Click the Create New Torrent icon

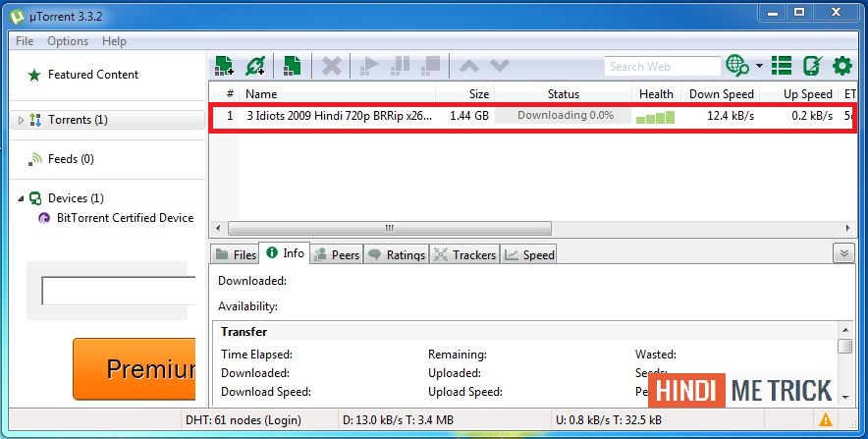pyautogui.click(x=292, y=66)
